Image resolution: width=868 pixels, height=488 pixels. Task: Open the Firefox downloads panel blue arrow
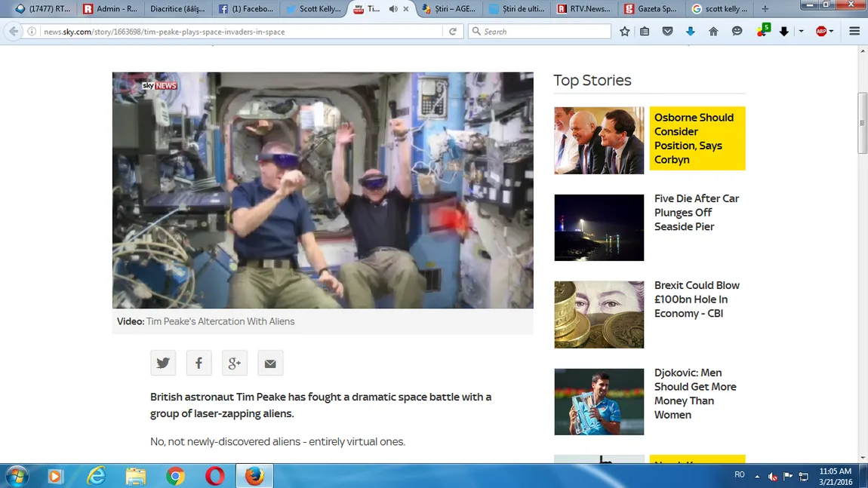coord(691,32)
